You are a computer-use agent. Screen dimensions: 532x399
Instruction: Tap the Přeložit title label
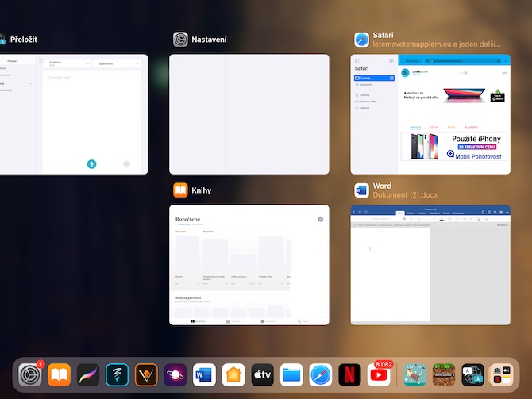coord(23,40)
